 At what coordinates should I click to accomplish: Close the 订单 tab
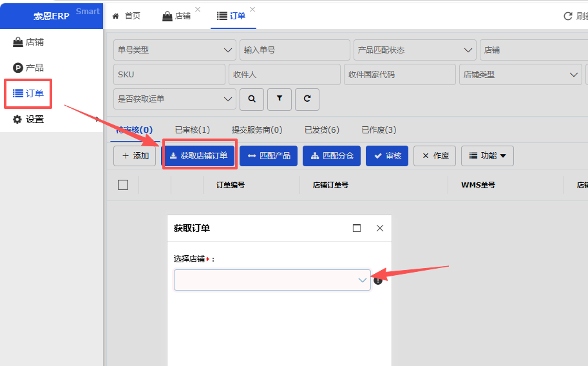coord(252,10)
